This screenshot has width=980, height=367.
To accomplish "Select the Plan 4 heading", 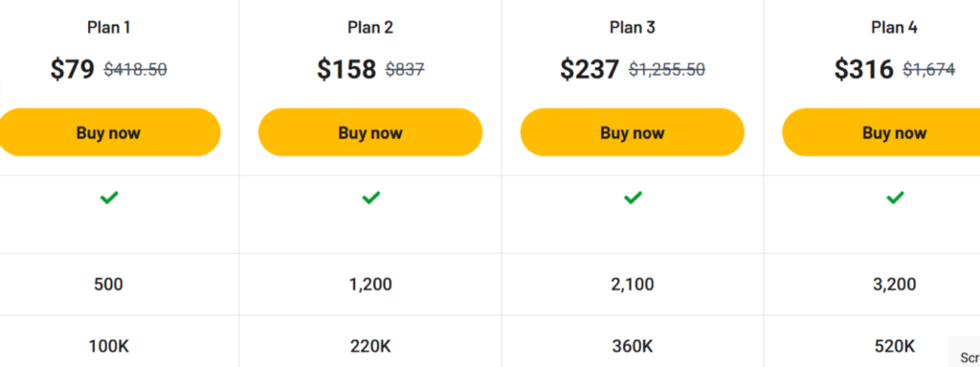I will [x=895, y=28].
